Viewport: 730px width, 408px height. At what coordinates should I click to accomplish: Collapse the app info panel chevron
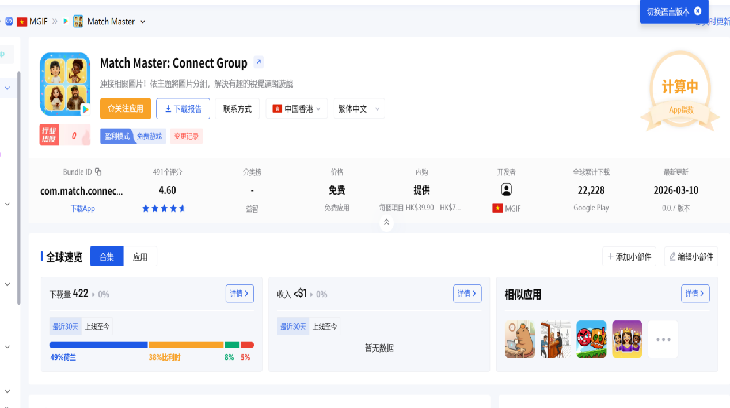pyautogui.click(x=386, y=222)
